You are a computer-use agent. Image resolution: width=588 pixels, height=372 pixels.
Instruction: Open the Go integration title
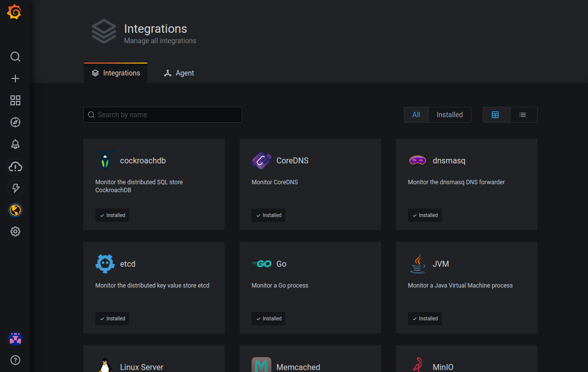coord(281,264)
